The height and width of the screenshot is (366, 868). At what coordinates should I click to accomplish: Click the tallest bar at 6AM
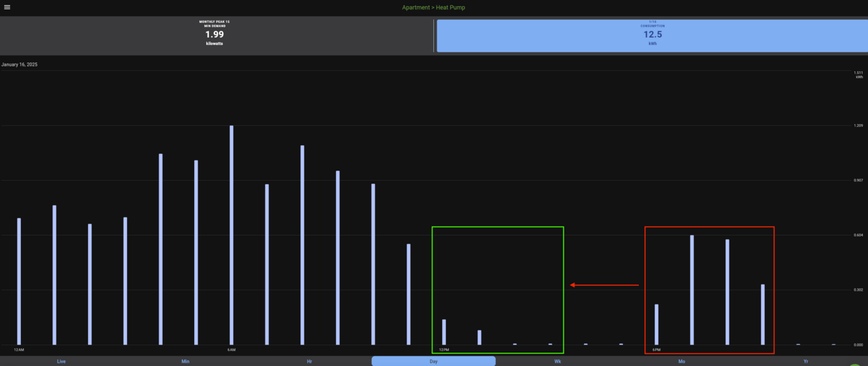click(x=231, y=235)
